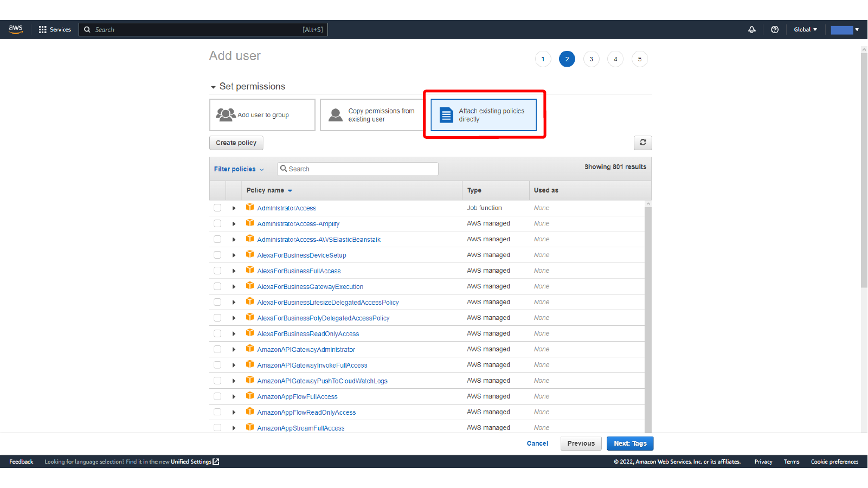Viewport: 868px width, 488px height.
Task: Check the AmazonAppFlowFullAccess checkbox
Action: coord(217,396)
